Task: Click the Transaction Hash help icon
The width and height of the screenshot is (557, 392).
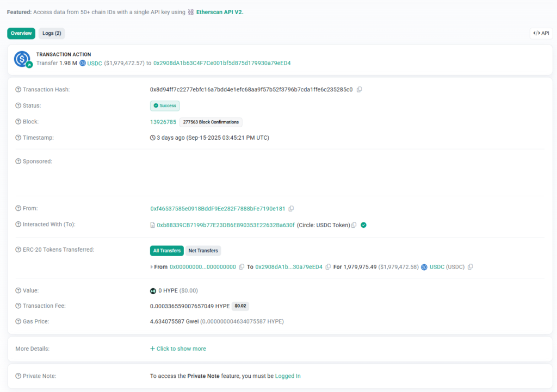Action: [x=18, y=90]
